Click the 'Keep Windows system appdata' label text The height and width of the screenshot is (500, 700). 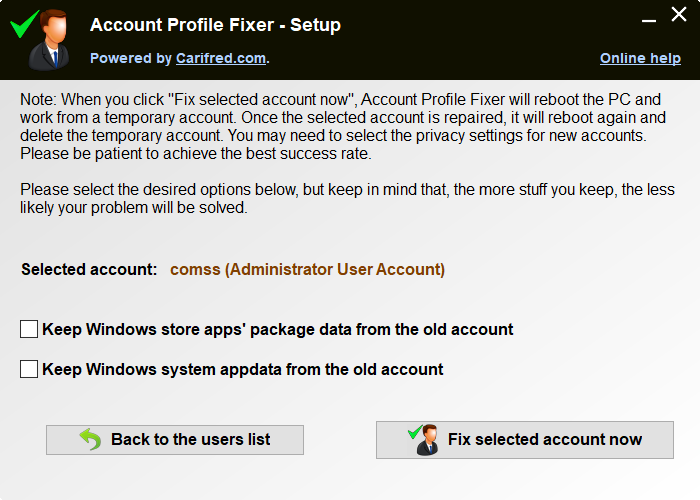pos(242,369)
